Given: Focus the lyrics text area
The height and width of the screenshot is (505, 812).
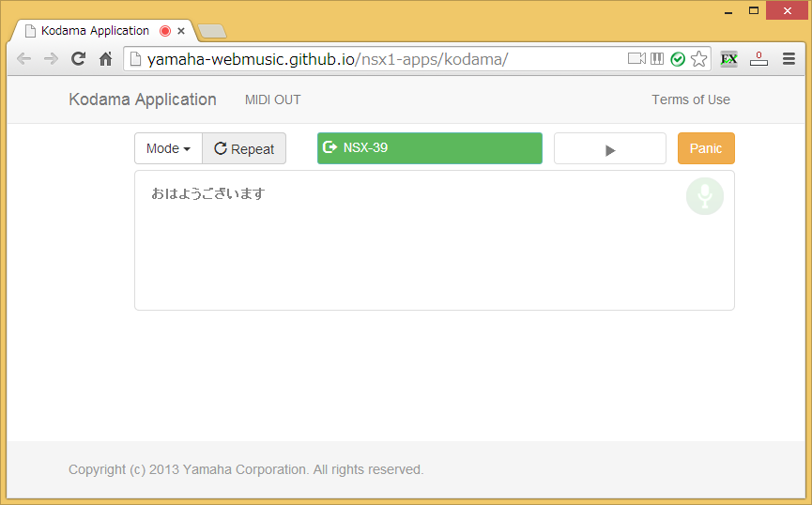Looking at the screenshot, I should (435, 240).
